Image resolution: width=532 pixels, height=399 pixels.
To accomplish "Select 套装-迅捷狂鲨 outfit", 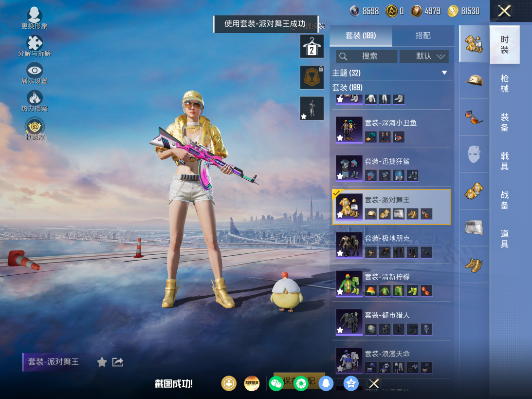I will 391,168.
